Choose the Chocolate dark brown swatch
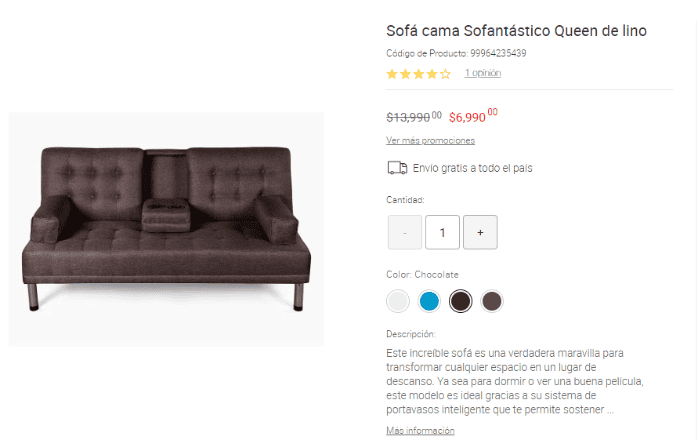698x440 pixels. (460, 301)
